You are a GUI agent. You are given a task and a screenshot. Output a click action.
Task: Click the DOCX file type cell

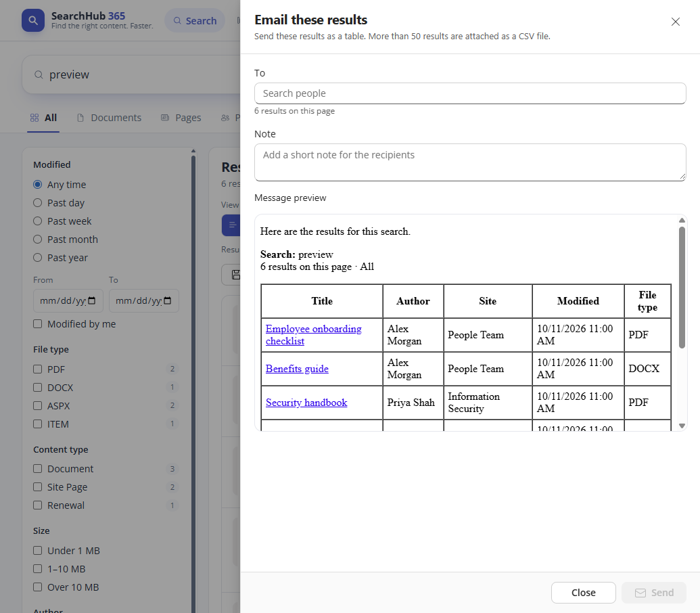tap(647, 369)
